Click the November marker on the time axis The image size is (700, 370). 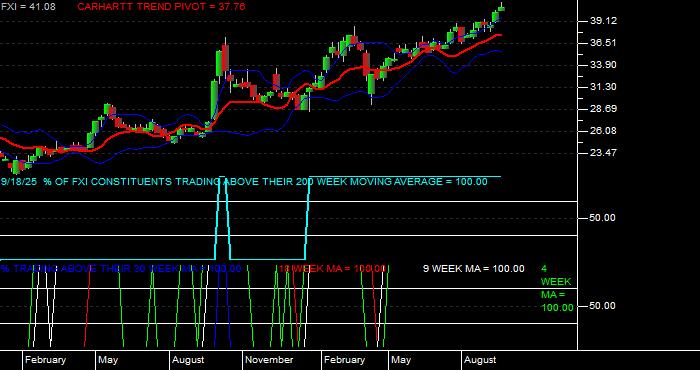[x=269, y=360]
